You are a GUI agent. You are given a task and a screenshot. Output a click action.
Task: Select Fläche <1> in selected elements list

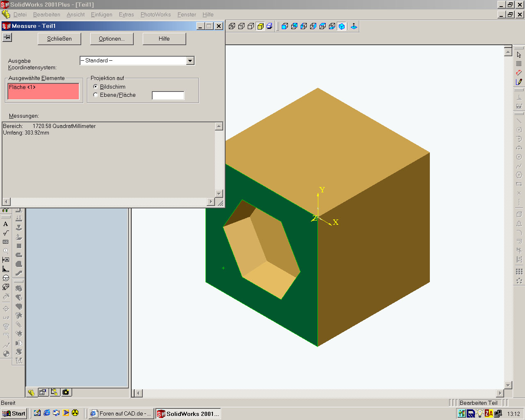point(22,87)
